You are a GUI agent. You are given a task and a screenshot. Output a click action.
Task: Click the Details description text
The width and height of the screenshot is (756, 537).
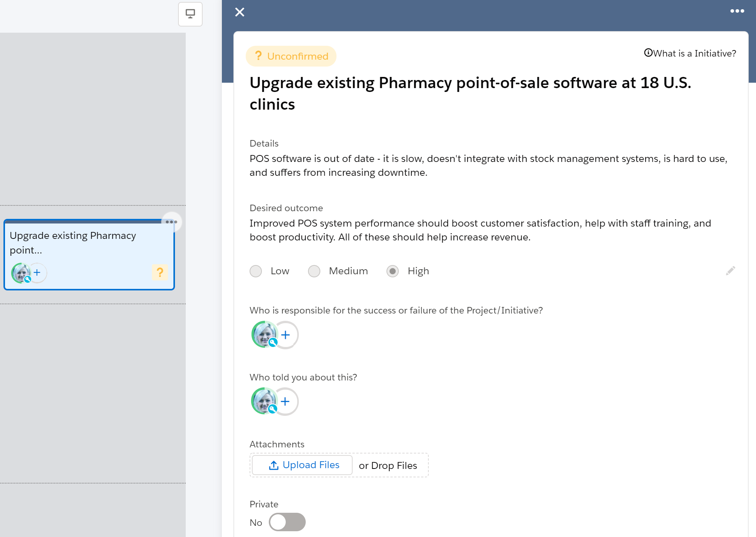point(488,165)
